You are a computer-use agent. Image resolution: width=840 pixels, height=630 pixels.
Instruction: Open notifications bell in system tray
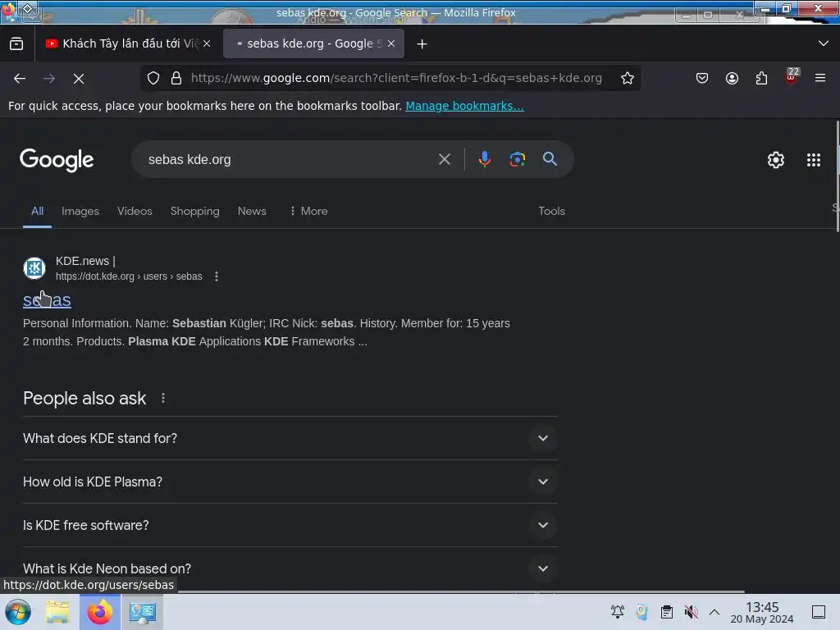tap(618, 611)
